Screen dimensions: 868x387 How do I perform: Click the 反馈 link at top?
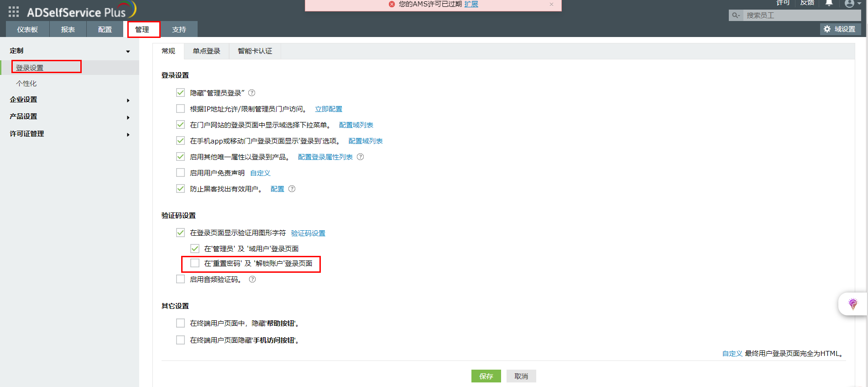pos(807,3)
